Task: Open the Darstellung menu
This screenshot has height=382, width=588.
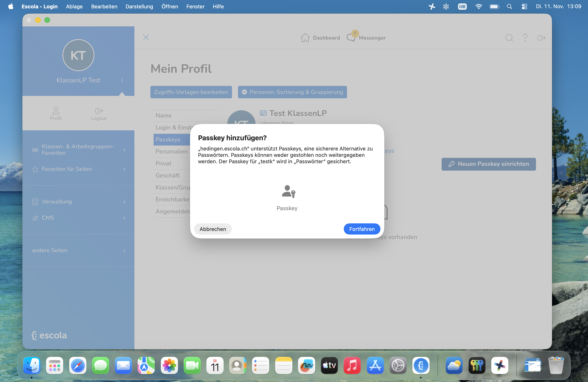Action: tap(139, 7)
